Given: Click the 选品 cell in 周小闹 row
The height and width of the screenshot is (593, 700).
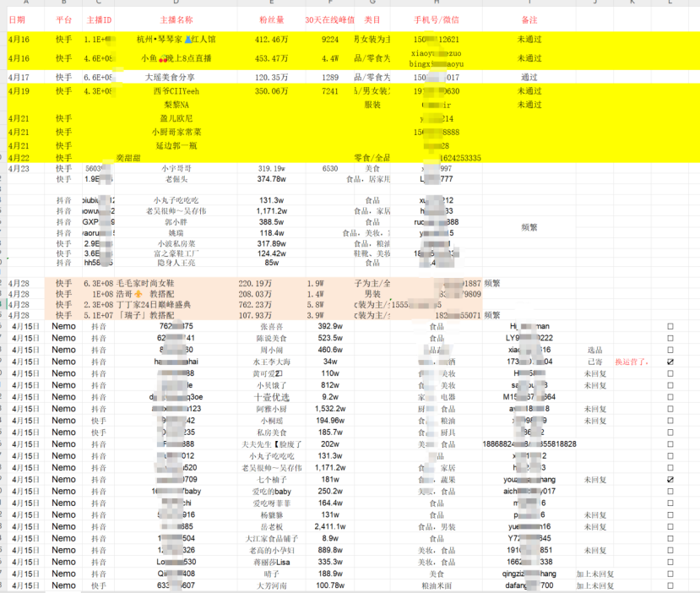Looking at the screenshot, I should pyautogui.click(x=595, y=350).
